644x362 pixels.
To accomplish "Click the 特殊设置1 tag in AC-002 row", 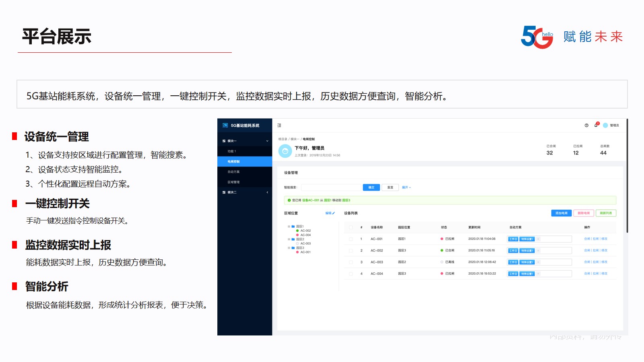I will point(527,251).
